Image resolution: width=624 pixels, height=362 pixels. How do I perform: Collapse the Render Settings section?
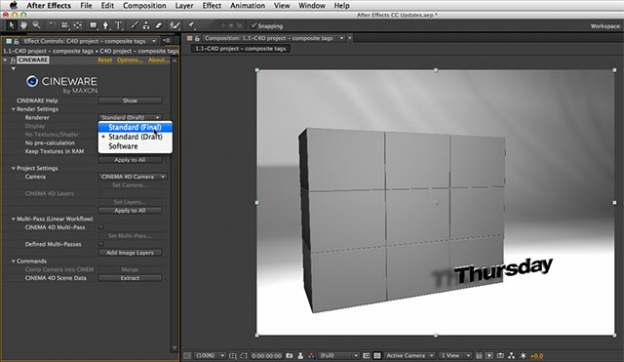point(13,109)
